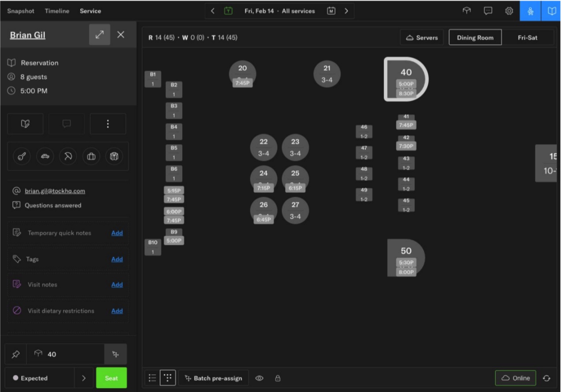Click the refresh sync icon
The image size is (561, 392).
pyautogui.click(x=546, y=378)
